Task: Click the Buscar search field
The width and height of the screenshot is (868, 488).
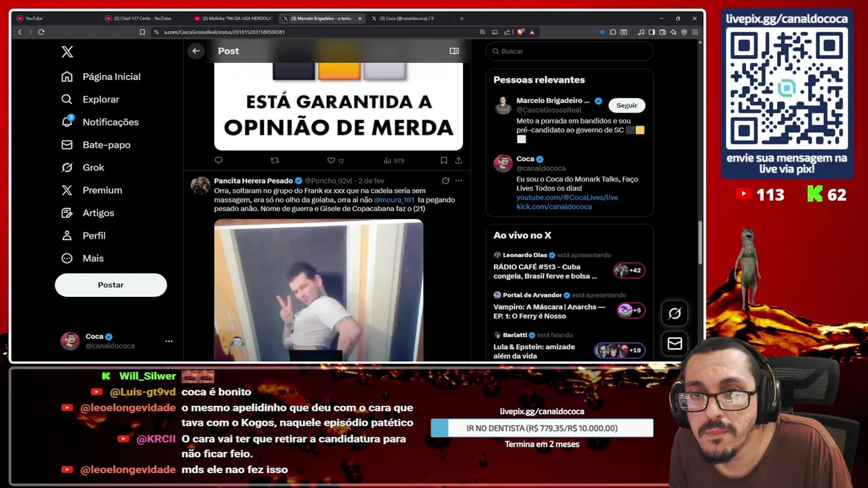Action: click(570, 51)
